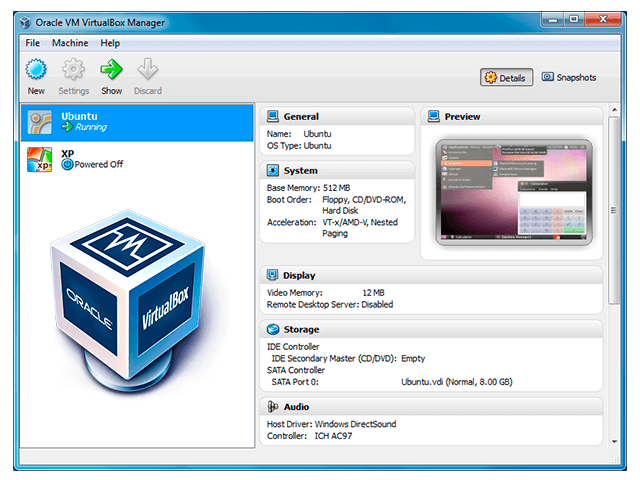The width and height of the screenshot is (640, 480).
Task: Click the vertical scrollbar thumb
Action: (x=614, y=210)
